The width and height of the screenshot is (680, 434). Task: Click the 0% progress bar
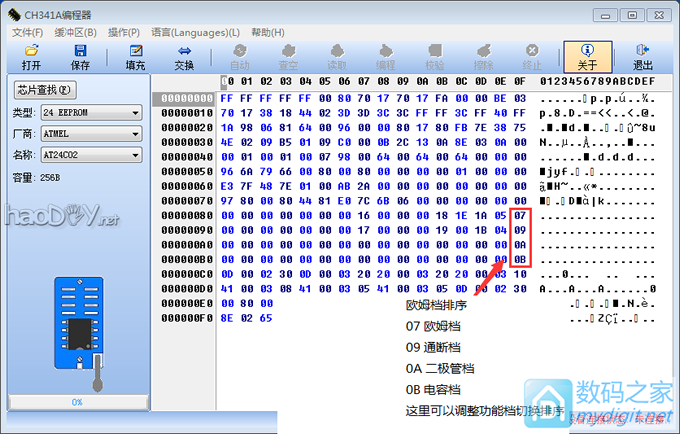(76, 401)
